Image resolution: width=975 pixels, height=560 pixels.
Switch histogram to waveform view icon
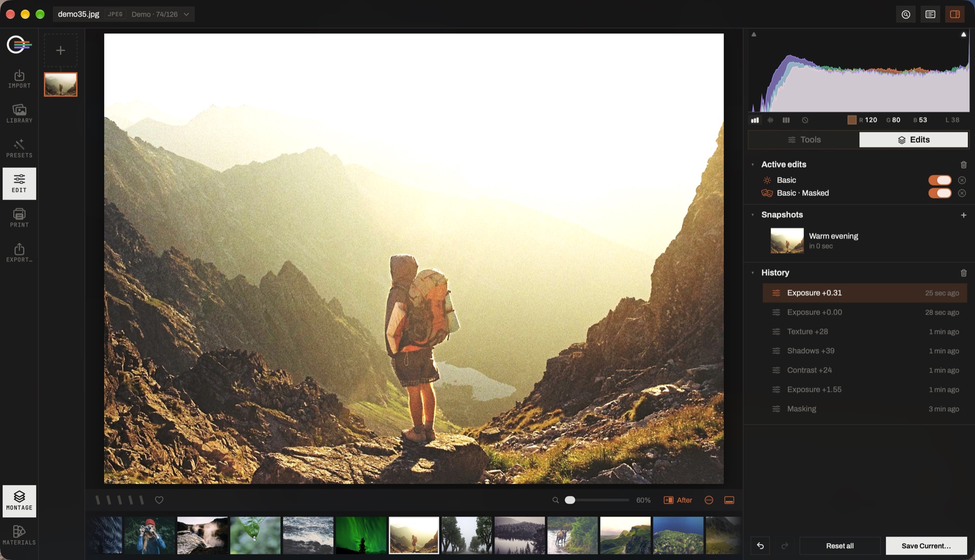(770, 120)
